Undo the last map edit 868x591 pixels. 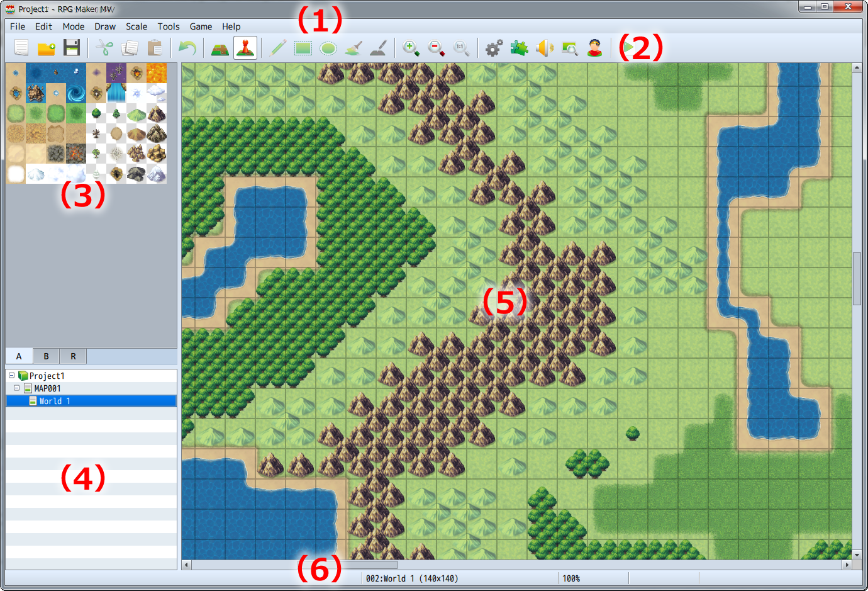click(187, 47)
